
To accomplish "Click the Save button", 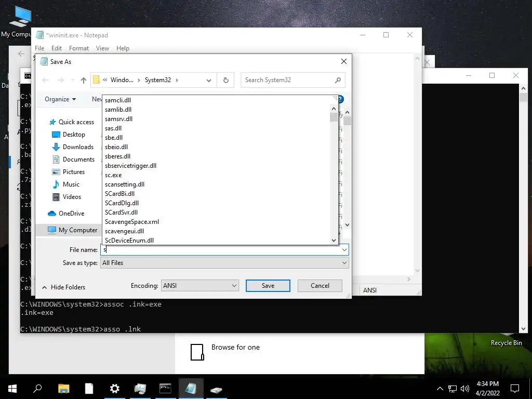I will pyautogui.click(x=268, y=286).
